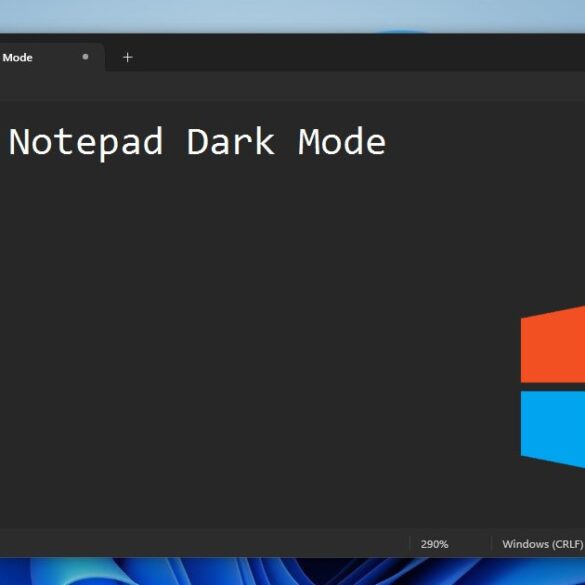Open the 290% zoom level indicator
This screenshot has height=585, width=585.
pos(434,544)
